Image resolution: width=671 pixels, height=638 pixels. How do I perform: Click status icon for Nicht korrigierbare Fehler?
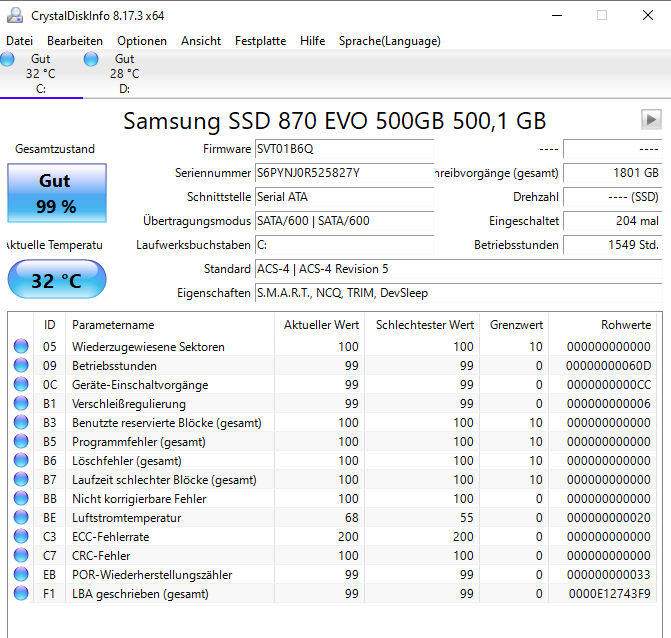pyautogui.click(x=21, y=499)
